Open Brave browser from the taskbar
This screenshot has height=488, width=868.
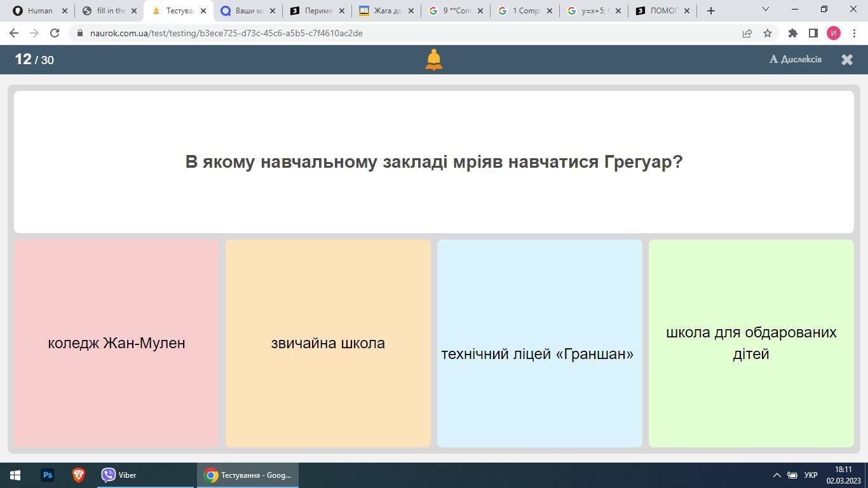[x=78, y=475]
